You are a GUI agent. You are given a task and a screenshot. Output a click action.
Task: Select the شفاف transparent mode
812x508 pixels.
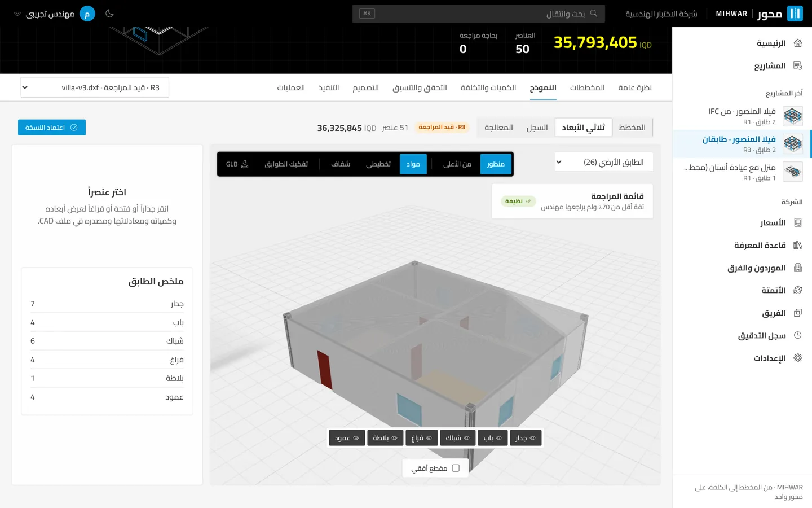(341, 164)
